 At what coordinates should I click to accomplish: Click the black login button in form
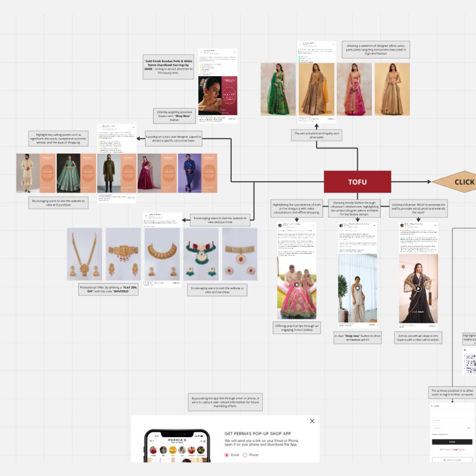(x=452, y=442)
